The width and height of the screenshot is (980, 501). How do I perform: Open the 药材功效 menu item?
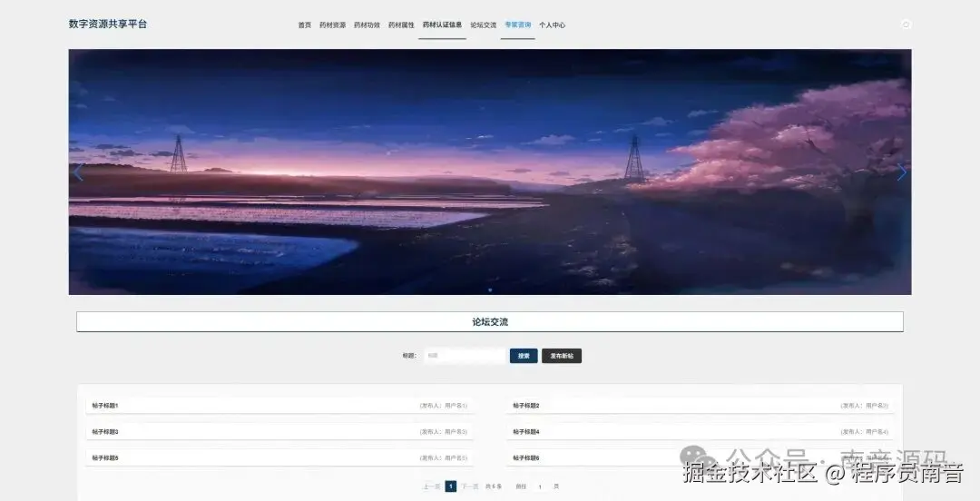pos(367,25)
